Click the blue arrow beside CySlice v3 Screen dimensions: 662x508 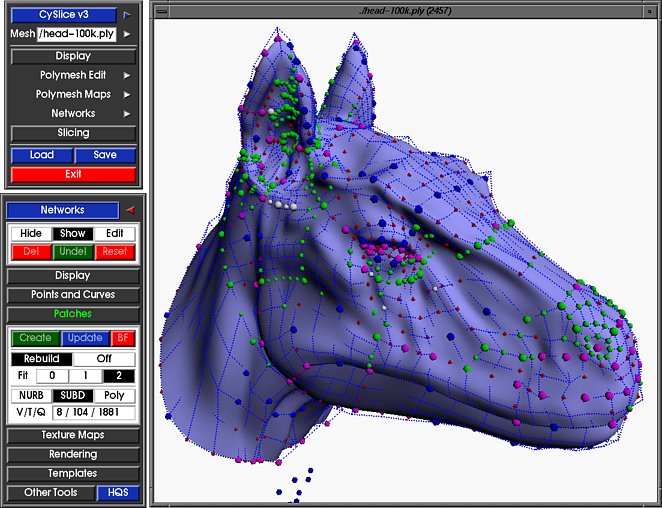pyautogui.click(x=127, y=15)
